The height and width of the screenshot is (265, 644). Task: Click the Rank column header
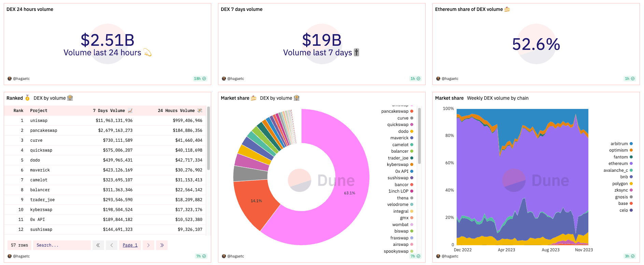pyautogui.click(x=18, y=111)
